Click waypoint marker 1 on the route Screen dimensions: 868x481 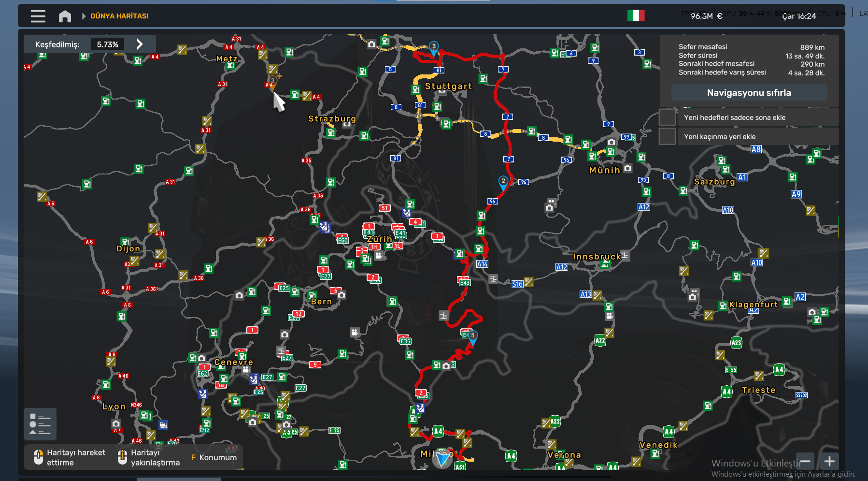click(472, 336)
